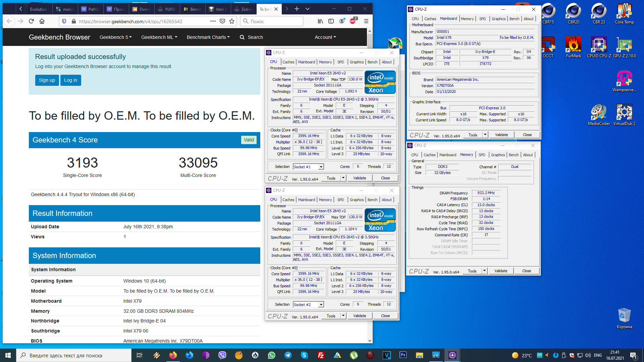Go to the browser home page

[x=42, y=21]
